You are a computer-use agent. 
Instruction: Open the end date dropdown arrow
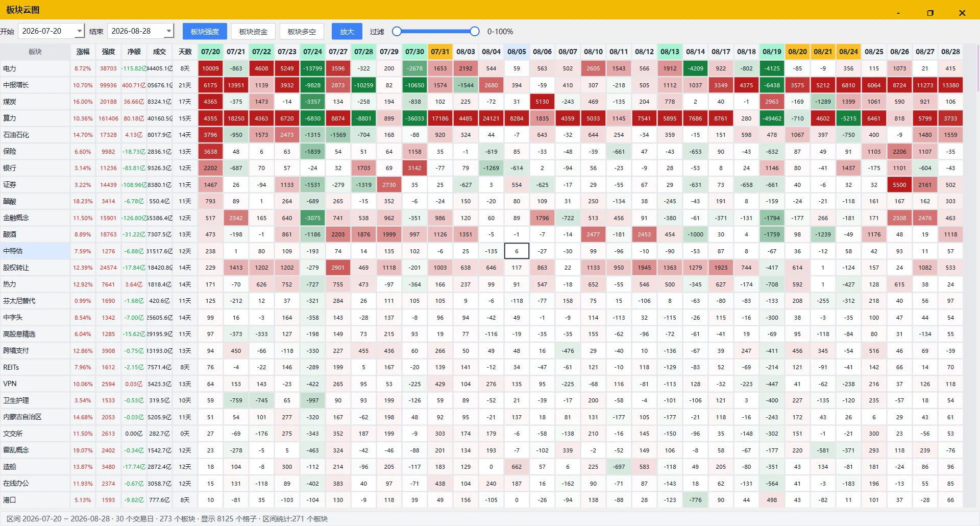(x=168, y=32)
